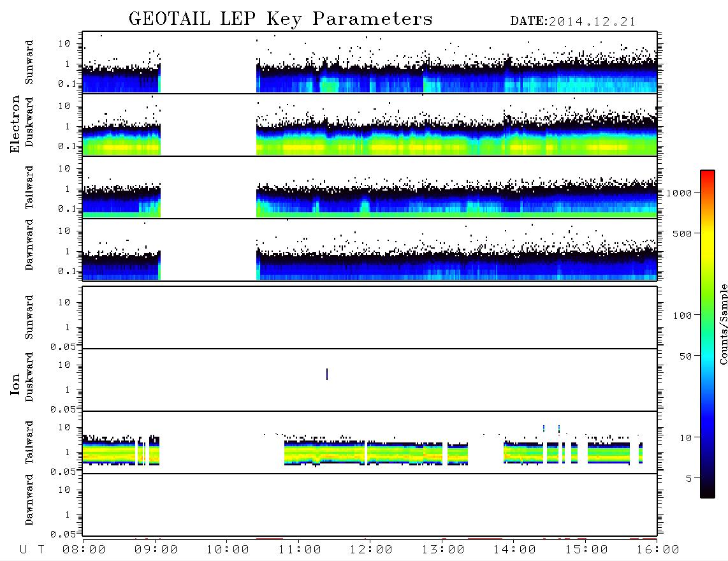The image size is (728, 561).
Task: Click the 0.05 tick of Ion Sunward axis
Action: pos(62,346)
